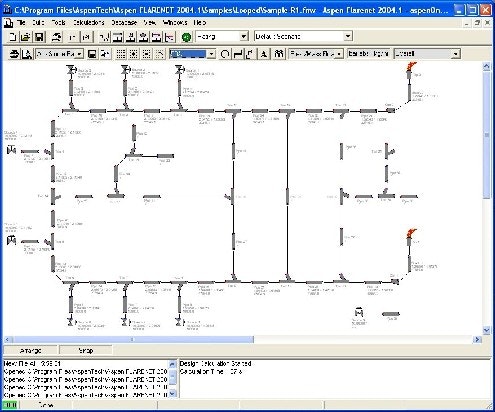Click the second dotted grid icon
The width and height of the screenshot is (495, 412).
click(134, 54)
